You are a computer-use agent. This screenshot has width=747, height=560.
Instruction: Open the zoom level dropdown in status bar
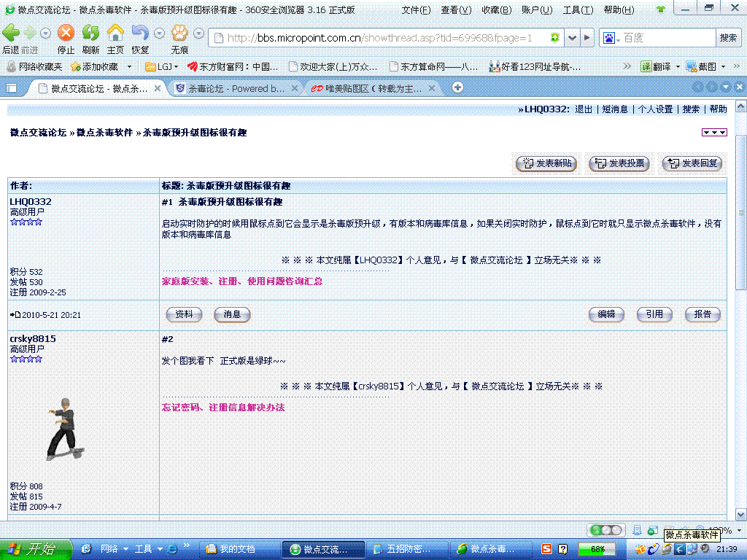[739, 530]
